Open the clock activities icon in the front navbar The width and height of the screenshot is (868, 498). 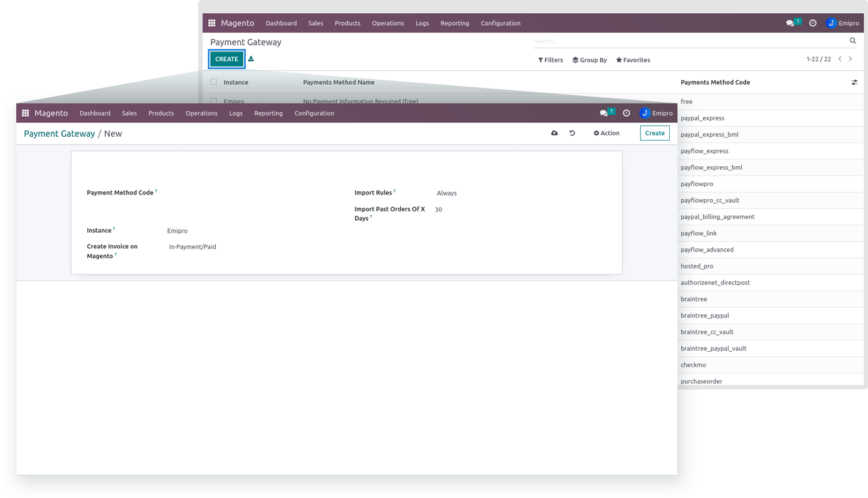point(626,114)
